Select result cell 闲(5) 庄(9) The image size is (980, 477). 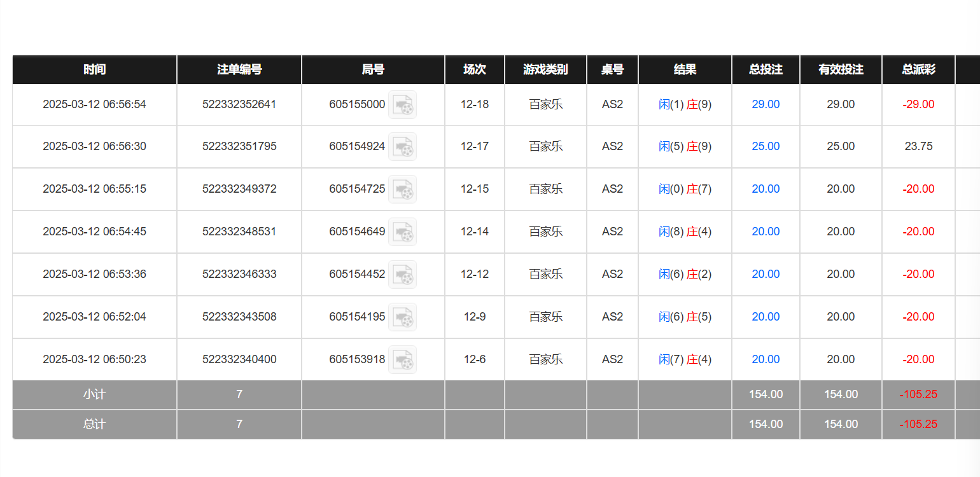685,146
